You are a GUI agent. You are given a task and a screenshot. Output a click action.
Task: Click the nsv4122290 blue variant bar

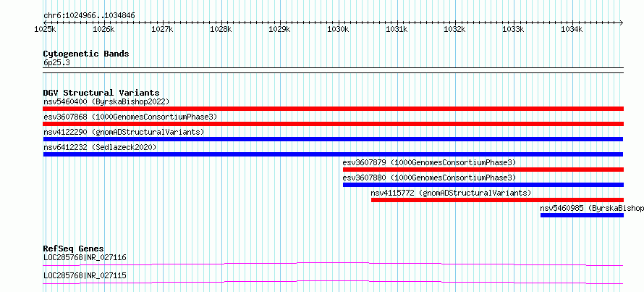(x=333, y=139)
